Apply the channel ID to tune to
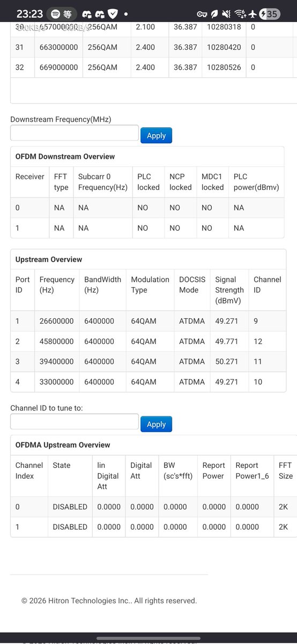Screen dimensions: 297x644 pos(156,424)
